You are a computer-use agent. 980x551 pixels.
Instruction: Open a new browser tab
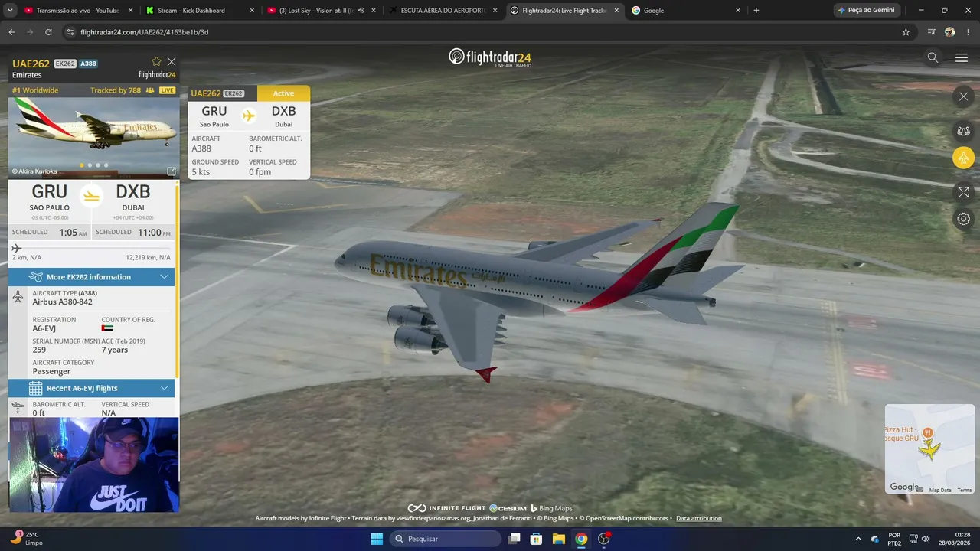pos(756,11)
